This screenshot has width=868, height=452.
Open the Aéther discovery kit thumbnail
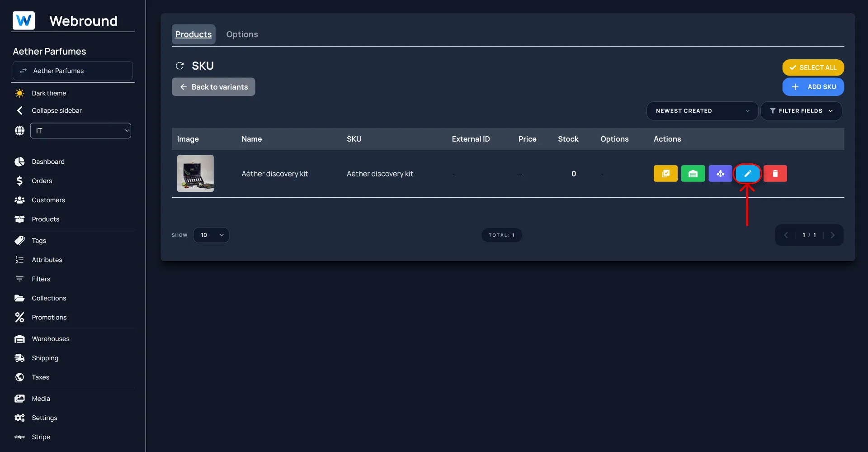pos(195,174)
